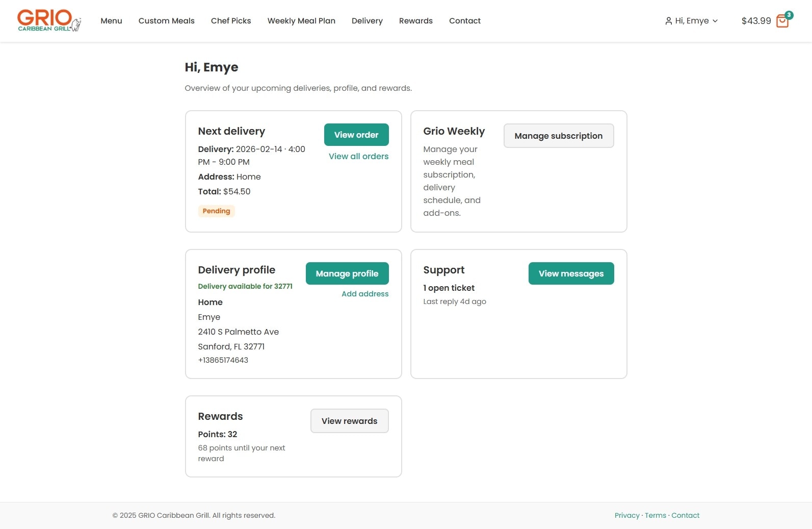The image size is (812, 529).
Task: Open the Terms footer link
Action: point(656,515)
